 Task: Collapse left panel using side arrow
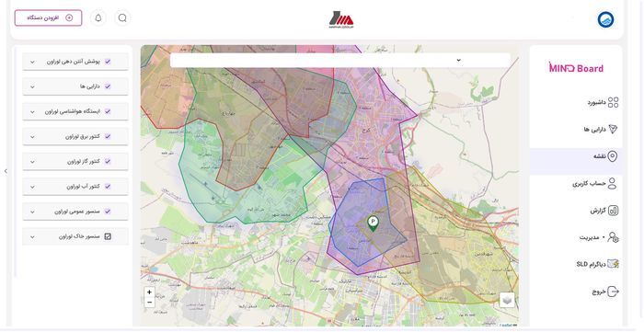(x=6, y=171)
